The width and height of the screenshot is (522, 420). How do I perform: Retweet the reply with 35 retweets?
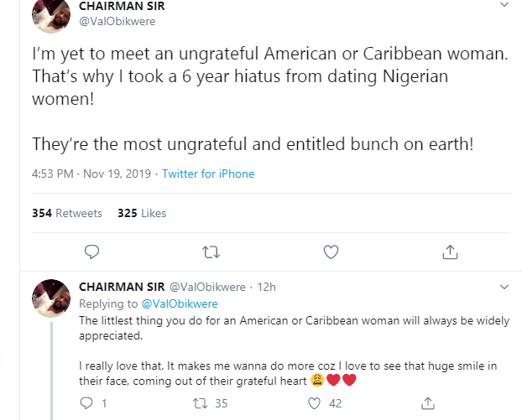click(201, 403)
